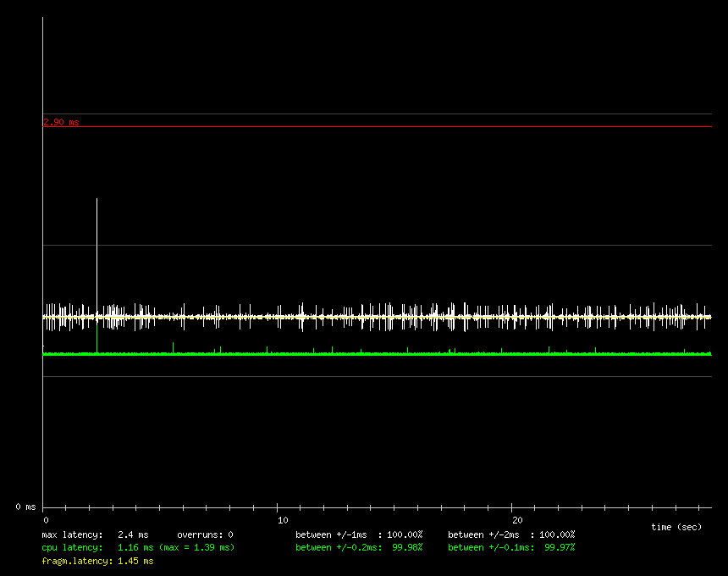Select the between +/-1ms 100.00% statistic
Screen dimensions: 728x576
(359, 534)
